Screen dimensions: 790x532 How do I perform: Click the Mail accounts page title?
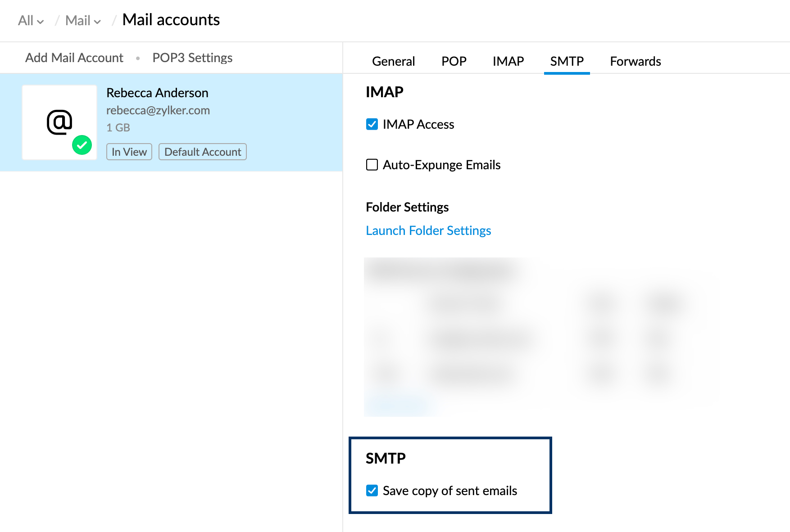coord(171,20)
